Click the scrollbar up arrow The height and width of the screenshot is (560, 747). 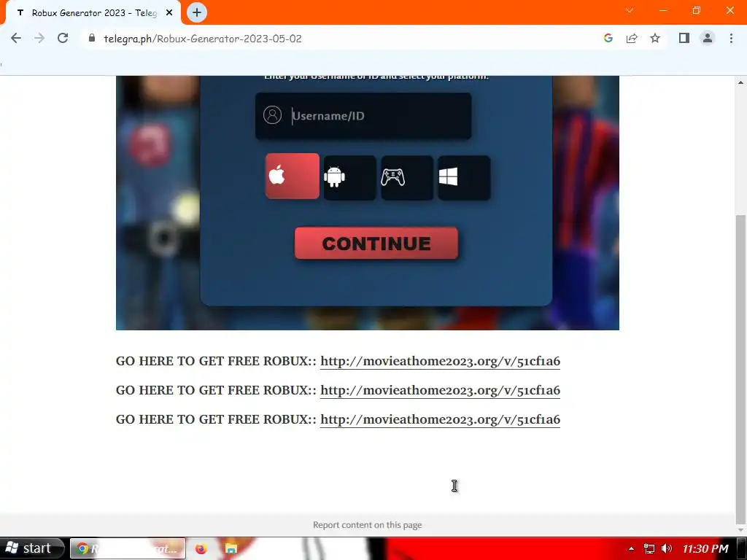[741, 82]
